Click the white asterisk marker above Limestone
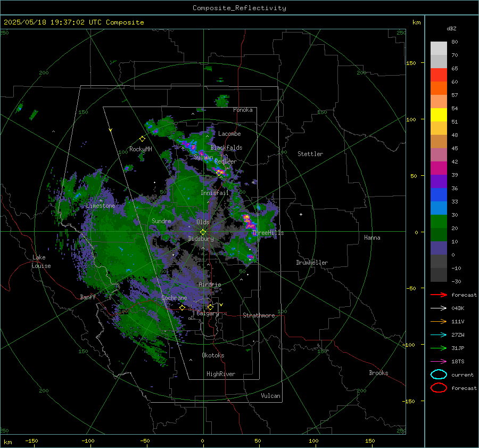This screenshot has width=479, height=448. [x=101, y=201]
